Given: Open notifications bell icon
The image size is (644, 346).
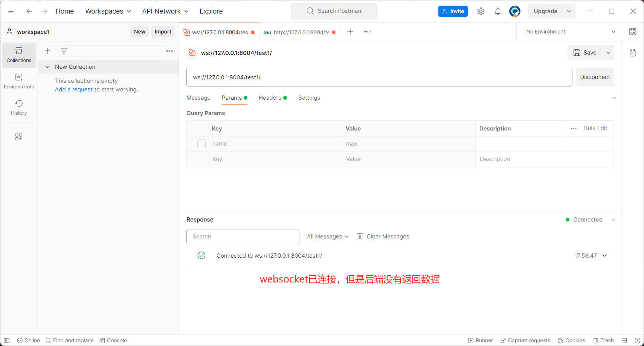Looking at the screenshot, I should coord(498,11).
